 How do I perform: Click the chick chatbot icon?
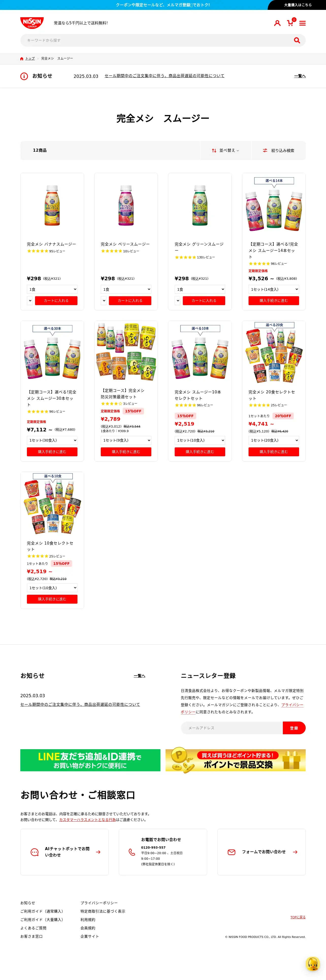click(x=313, y=964)
